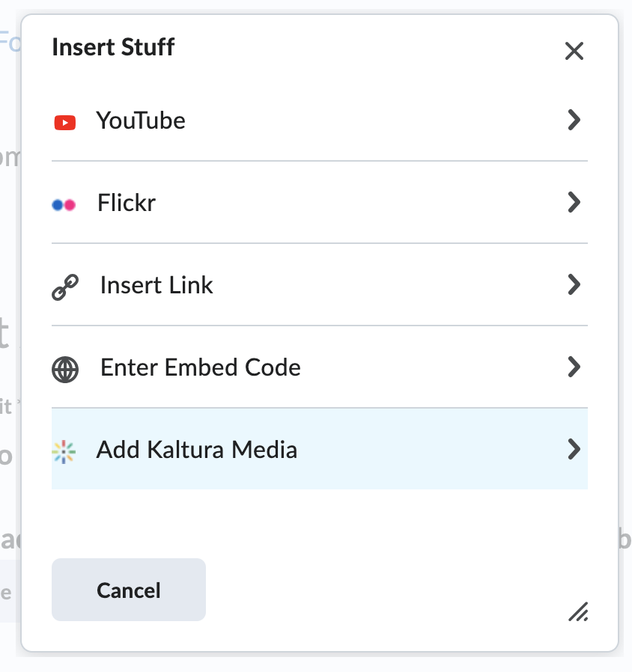Image resolution: width=632 pixels, height=672 pixels.
Task: Open Flickr using its right chevron
Action: click(x=574, y=203)
